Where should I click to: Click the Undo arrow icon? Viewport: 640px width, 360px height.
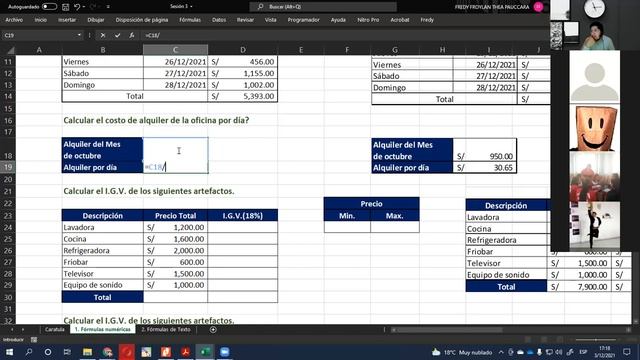pos(77,7)
